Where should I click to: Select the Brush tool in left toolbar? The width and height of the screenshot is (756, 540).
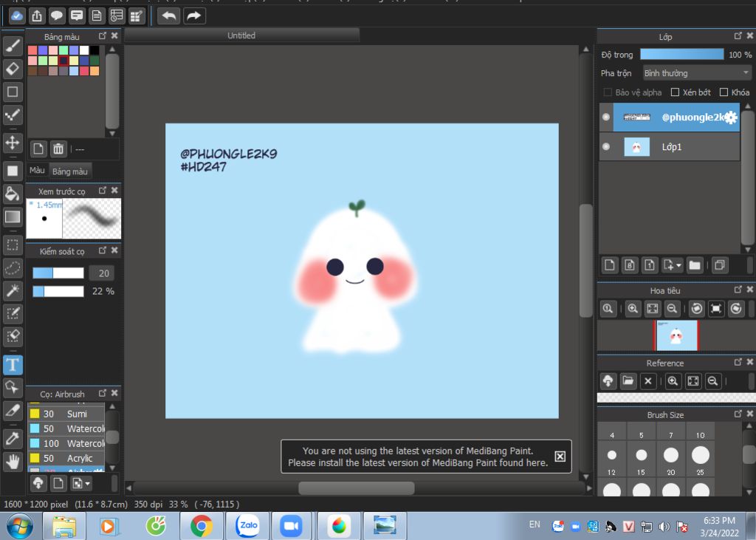click(x=13, y=47)
